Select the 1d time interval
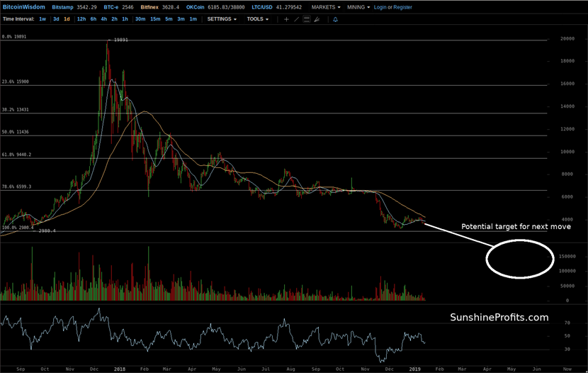The image size is (588, 373). tap(67, 19)
